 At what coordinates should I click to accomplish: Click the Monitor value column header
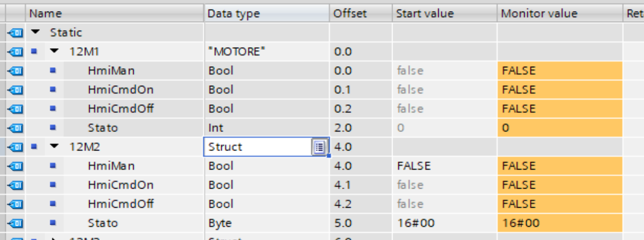pos(539,13)
